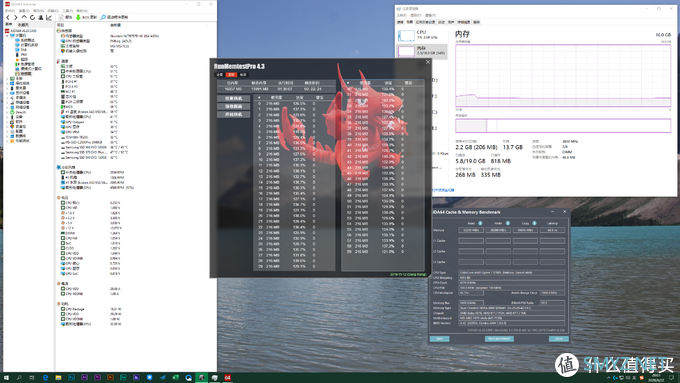Refresh the AIDA64 sensor page
680x383 pixels.
coord(33,17)
